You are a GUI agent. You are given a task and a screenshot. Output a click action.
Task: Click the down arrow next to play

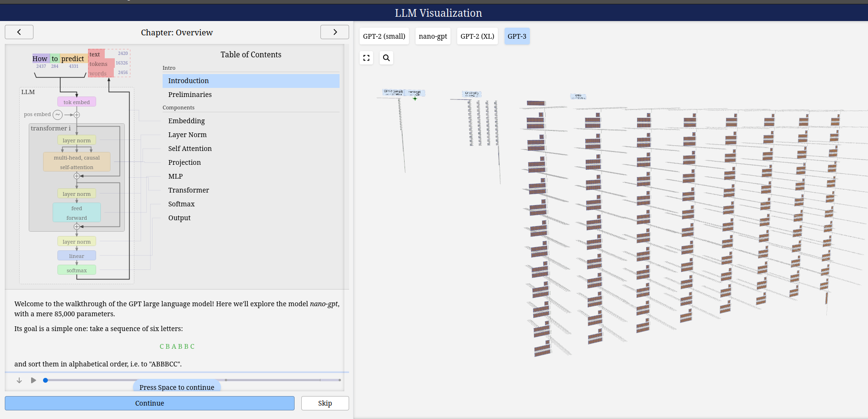(x=19, y=380)
